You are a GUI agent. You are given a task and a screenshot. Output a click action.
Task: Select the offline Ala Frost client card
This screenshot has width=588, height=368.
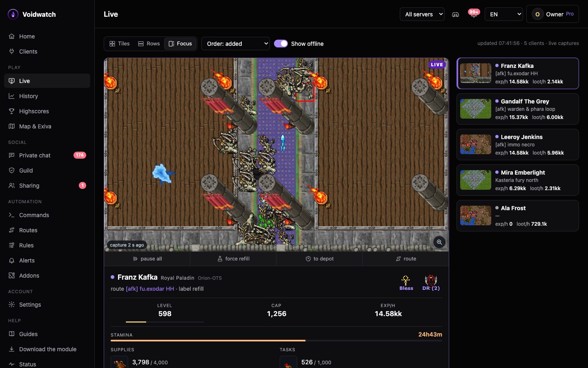(518, 216)
